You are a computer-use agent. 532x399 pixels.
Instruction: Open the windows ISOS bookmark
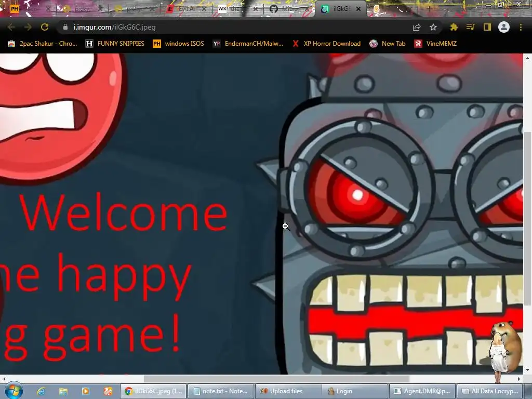pyautogui.click(x=179, y=44)
